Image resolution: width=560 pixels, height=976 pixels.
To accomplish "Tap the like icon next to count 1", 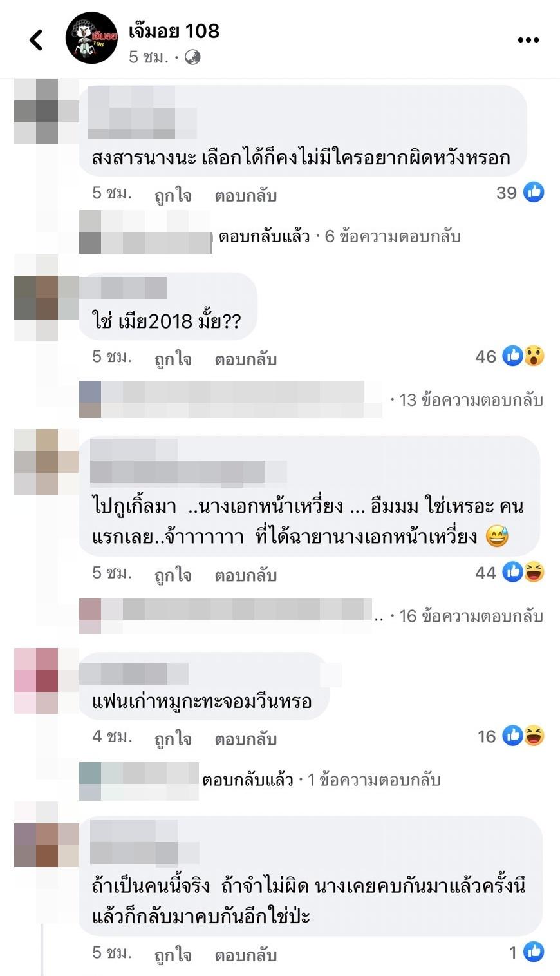I will point(534,952).
